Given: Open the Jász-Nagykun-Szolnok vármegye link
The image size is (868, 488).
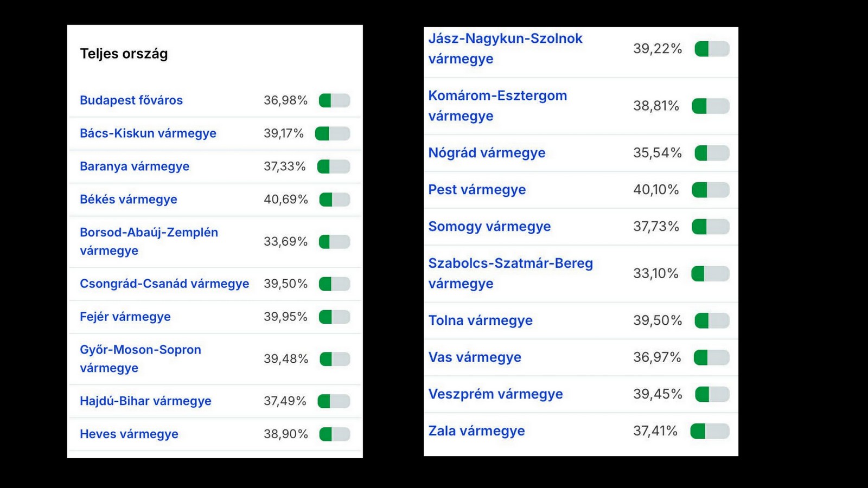Looking at the screenshot, I should point(505,49).
